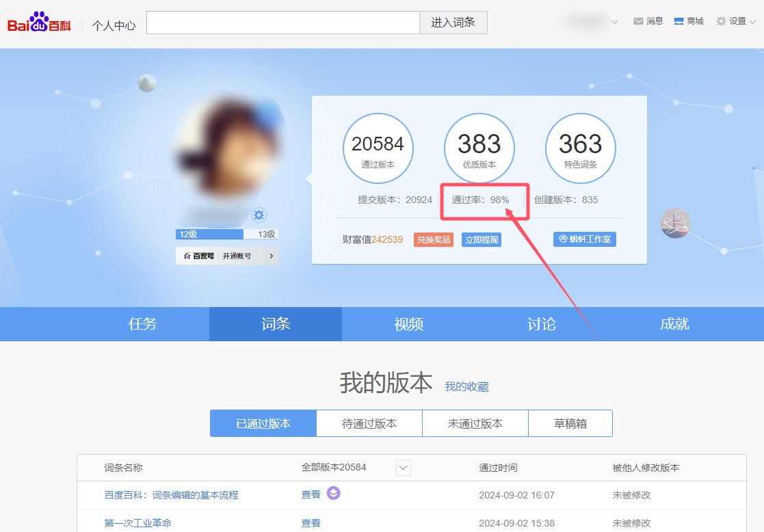The image size is (764, 532).
Task: Open the 蝌蚪工作室 button
Action: click(585, 239)
